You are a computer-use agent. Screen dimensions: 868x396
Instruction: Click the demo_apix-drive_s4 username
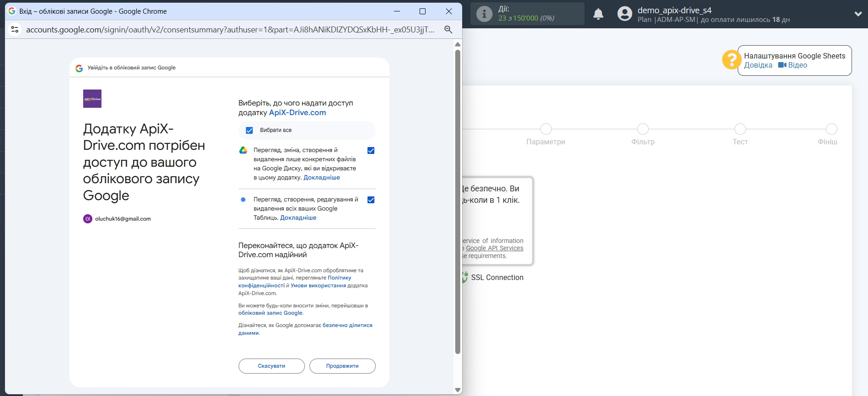674,10
